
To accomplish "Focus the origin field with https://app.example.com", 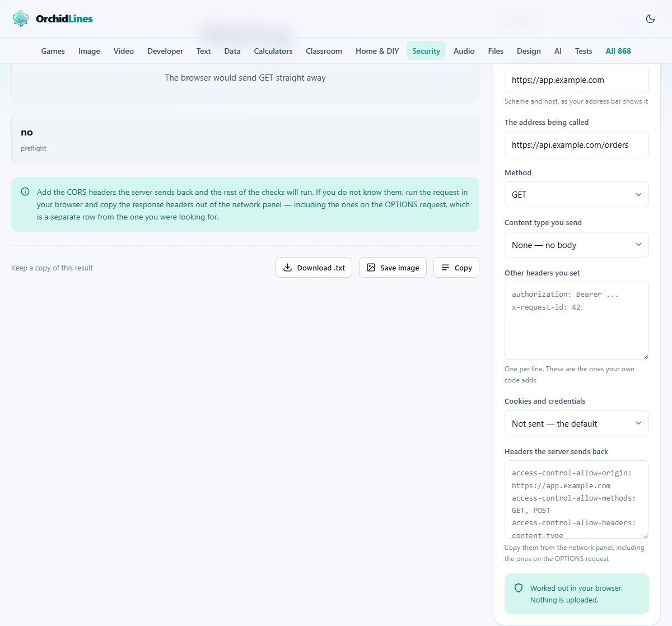I will 576,80.
